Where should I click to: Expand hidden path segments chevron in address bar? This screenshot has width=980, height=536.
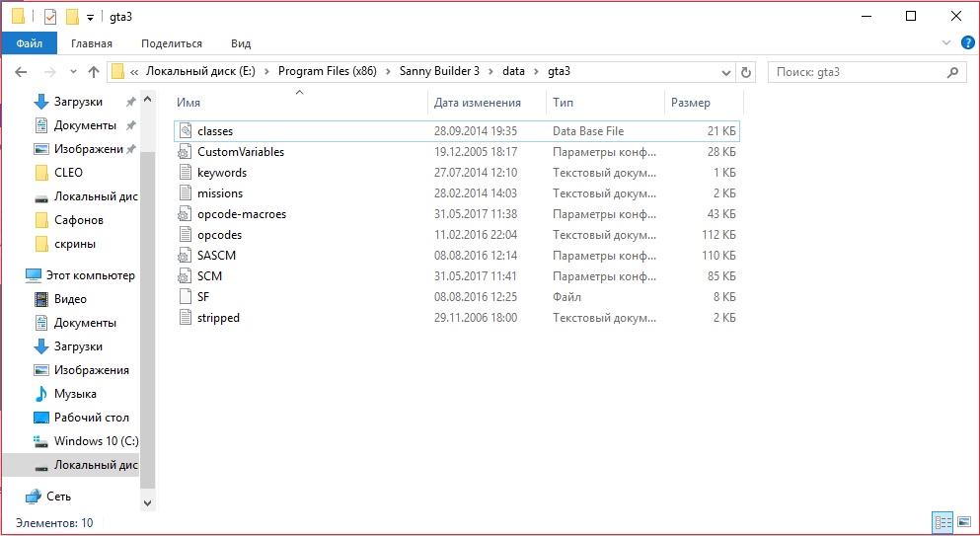coord(134,71)
